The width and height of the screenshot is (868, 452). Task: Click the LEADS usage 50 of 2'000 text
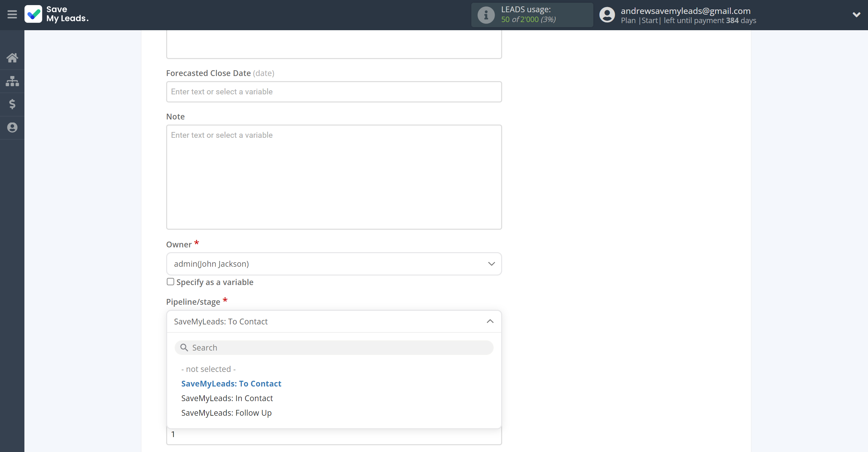click(528, 19)
